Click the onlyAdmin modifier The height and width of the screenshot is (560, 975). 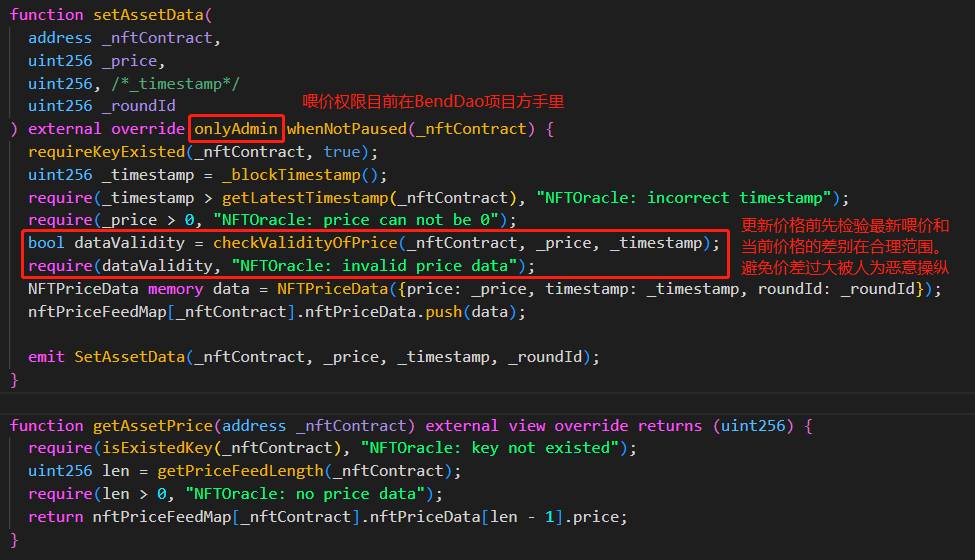(x=236, y=129)
